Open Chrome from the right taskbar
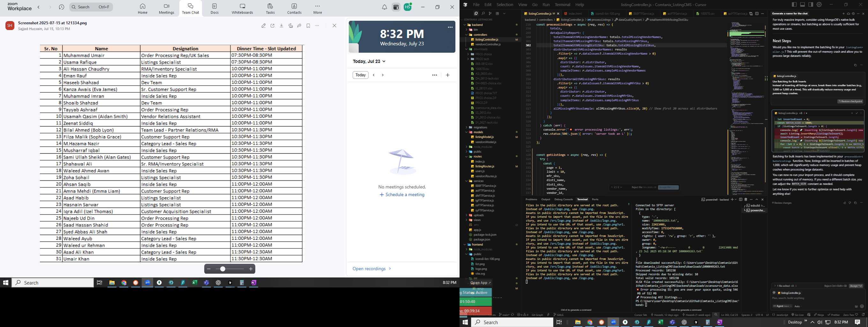The image size is (868, 327). [590, 322]
